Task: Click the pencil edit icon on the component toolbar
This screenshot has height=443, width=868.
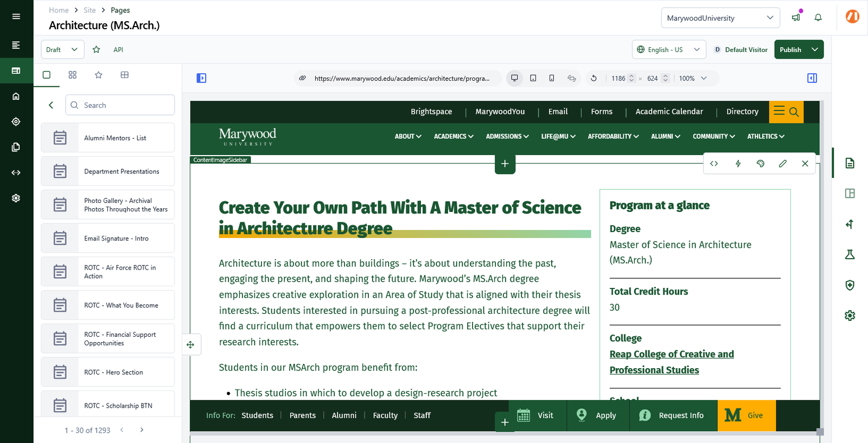Action: pyautogui.click(x=783, y=163)
